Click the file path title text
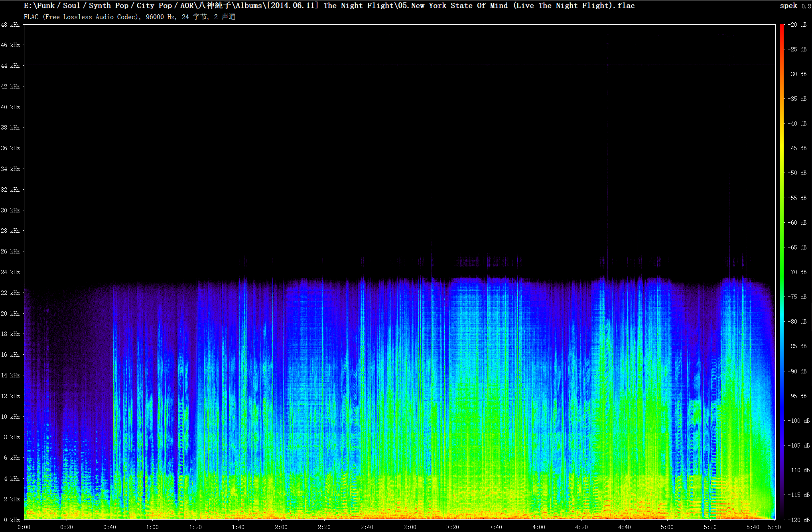 coord(329,6)
